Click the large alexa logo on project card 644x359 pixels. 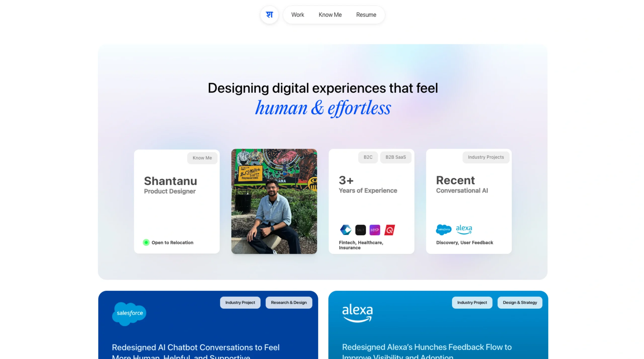pyautogui.click(x=357, y=313)
